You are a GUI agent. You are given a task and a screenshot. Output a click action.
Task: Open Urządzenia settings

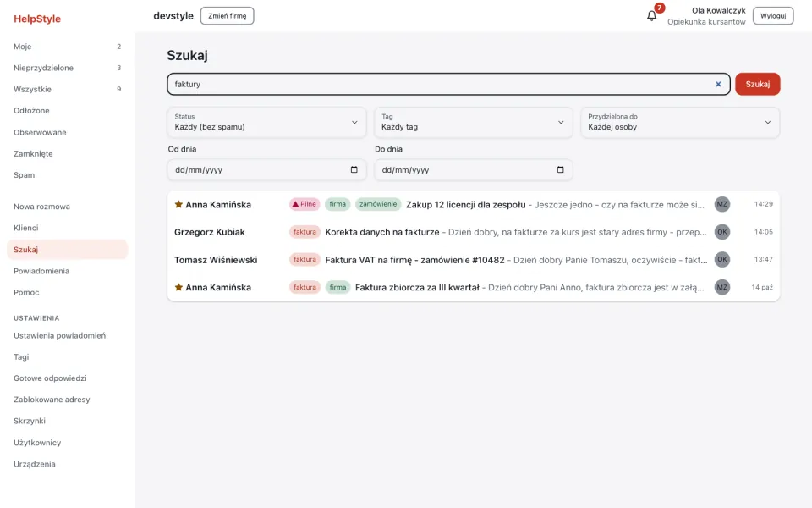tap(68, 464)
